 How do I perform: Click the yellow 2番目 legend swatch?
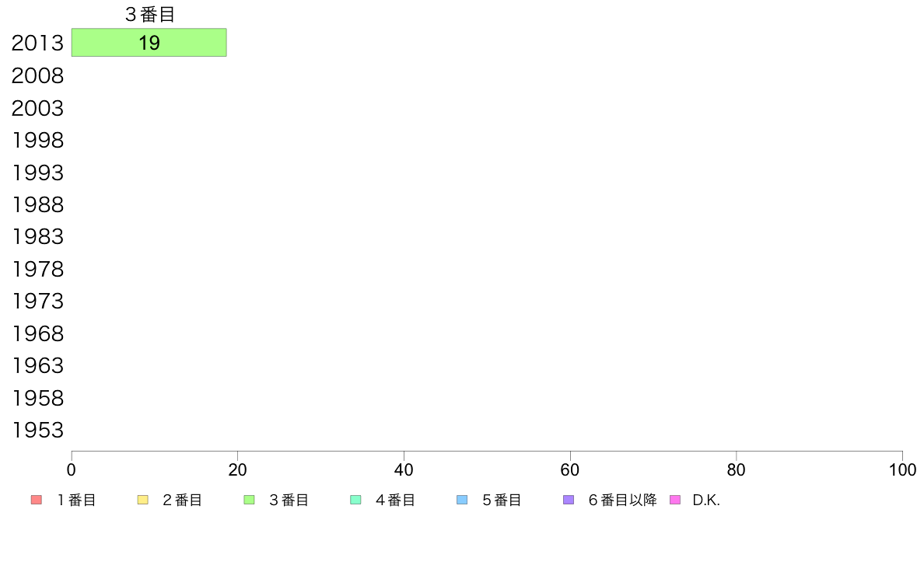point(142,500)
